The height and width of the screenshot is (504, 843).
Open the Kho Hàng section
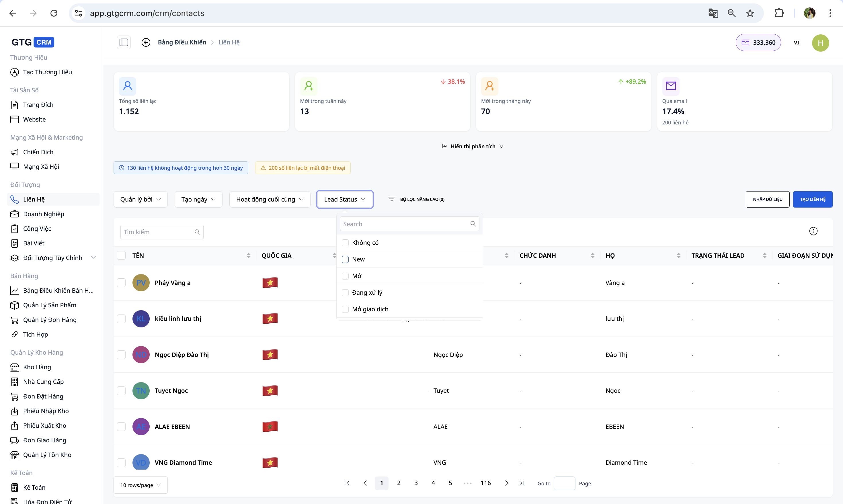pos(37,367)
